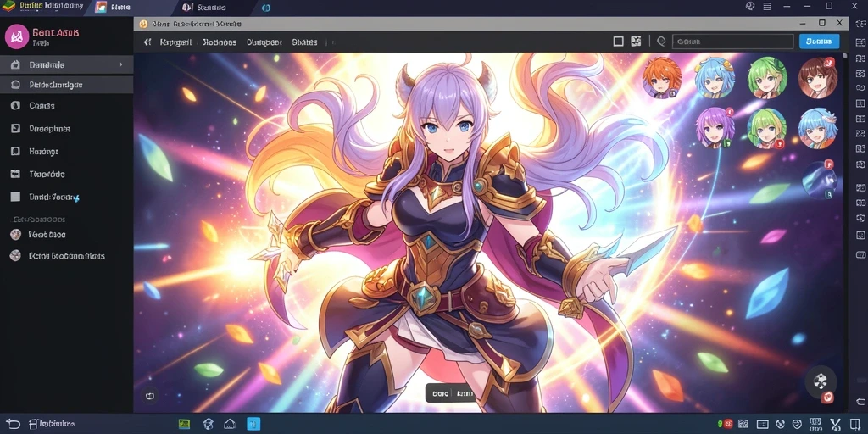Click the keyboard-like rectangle icon in the bottom-right tray

pyautogui.click(x=762, y=425)
